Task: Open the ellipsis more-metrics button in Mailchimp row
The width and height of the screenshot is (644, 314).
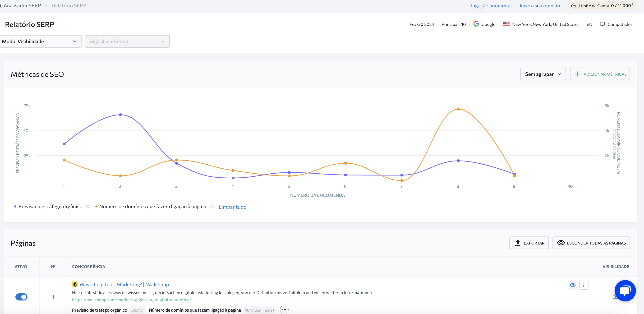Action: tap(284, 309)
